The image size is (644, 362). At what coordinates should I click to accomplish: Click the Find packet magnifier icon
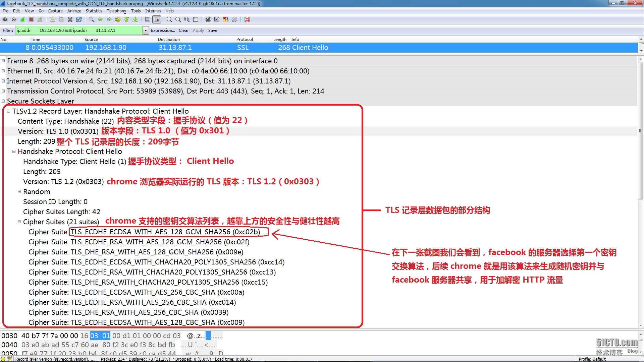coord(91,19)
